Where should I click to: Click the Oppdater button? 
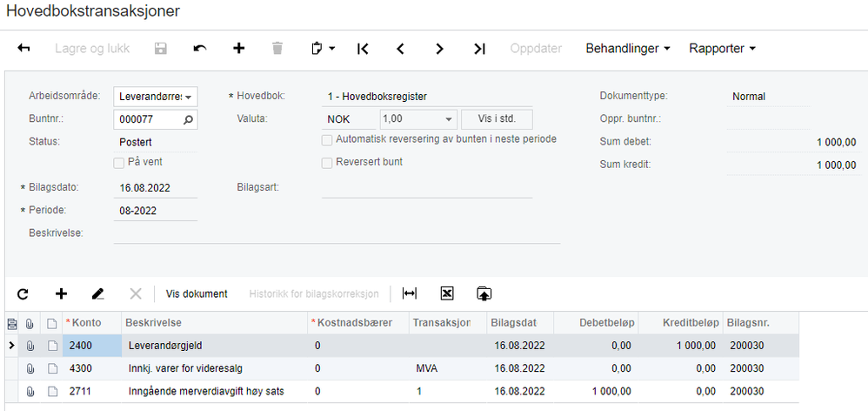point(536,48)
